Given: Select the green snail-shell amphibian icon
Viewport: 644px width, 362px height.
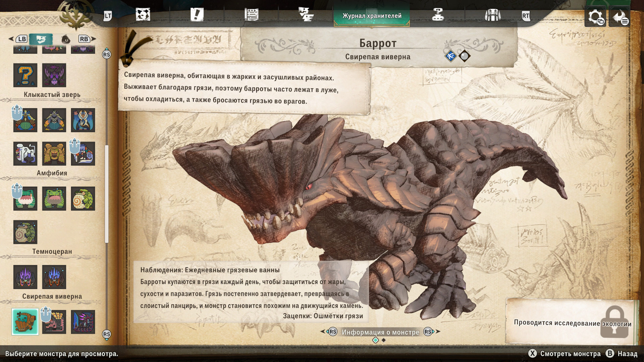Looking at the screenshot, I should pos(83,199).
